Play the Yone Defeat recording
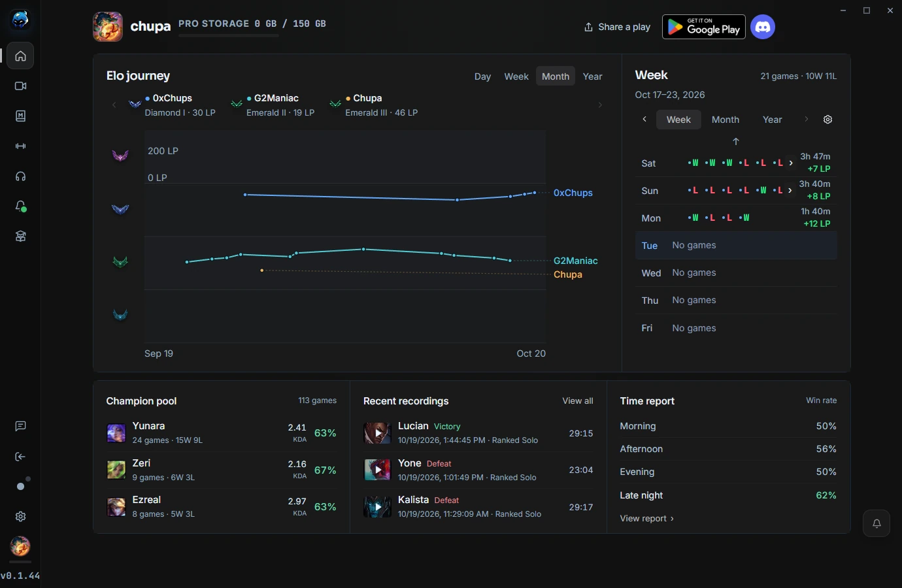Screen dimensions: 902x588 click(377, 470)
